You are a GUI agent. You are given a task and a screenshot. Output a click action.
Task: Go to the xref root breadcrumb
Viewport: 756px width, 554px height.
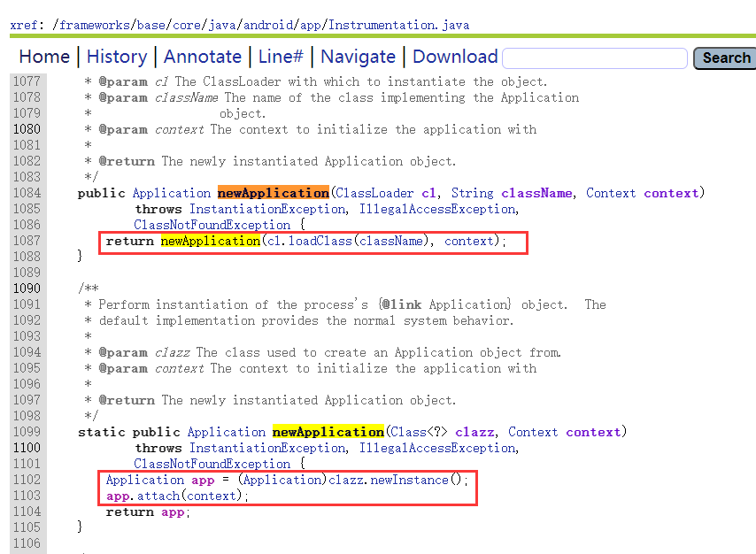(23, 25)
